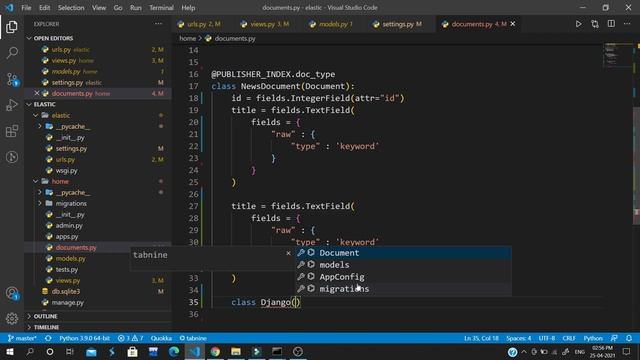Click Quokka in status bar
This screenshot has height=360, width=640.
[x=161, y=338]
